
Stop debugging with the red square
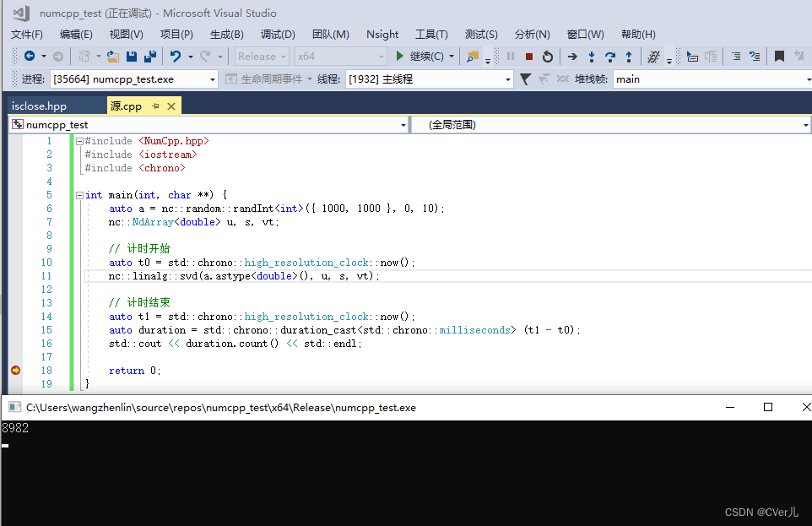click(528, 56)
